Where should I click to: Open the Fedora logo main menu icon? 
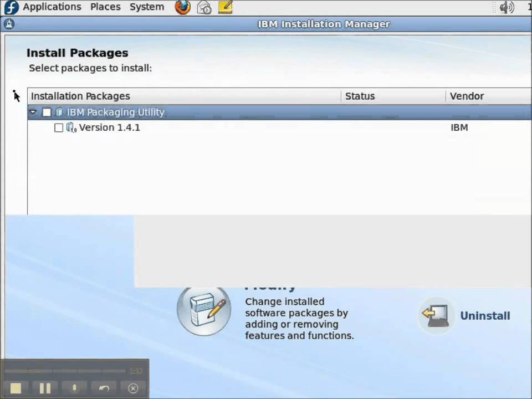11,7
